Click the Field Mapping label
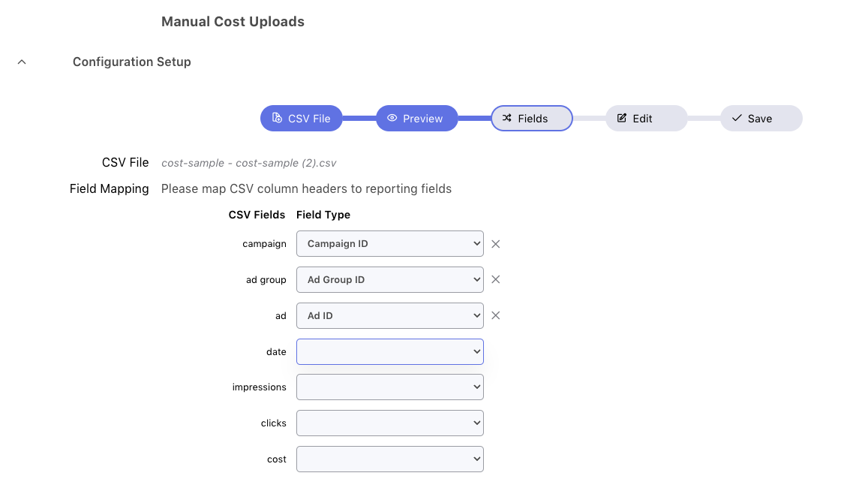The width and height of the screenshot is (868, 503). point(109,189)
